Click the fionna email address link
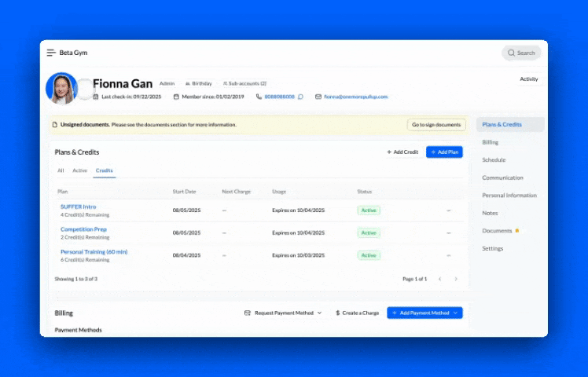This screenshot has width=588, height=377. 355,97
